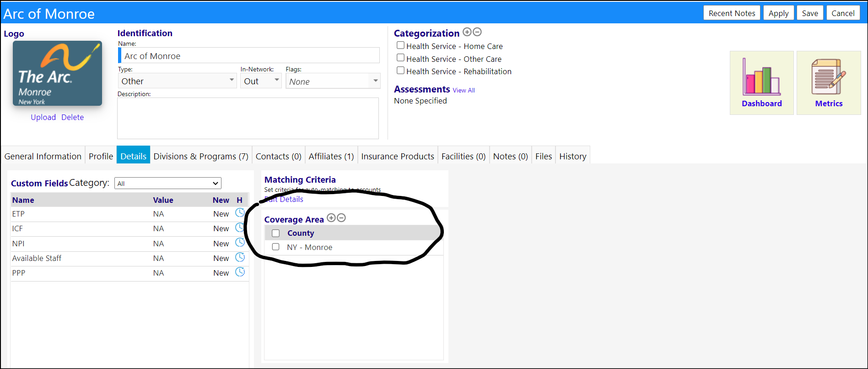Click the PPP custom field name
The height and width of the screenshot is (369, 868).
19,273
